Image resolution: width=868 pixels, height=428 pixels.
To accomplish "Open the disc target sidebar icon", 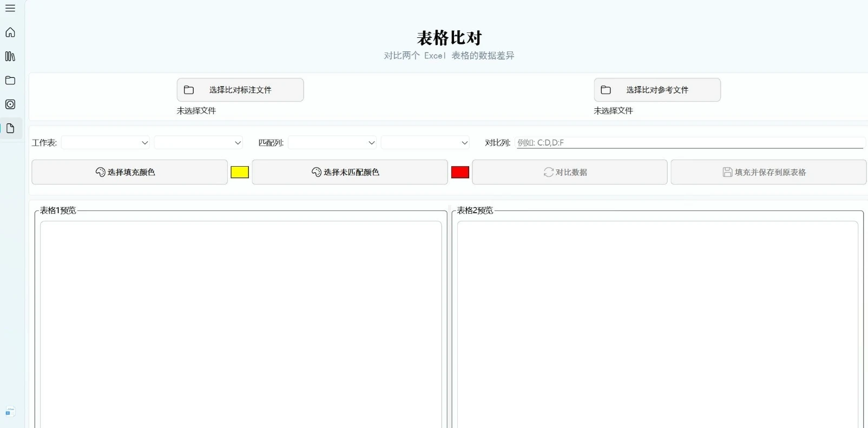I will tap(10, 104).
